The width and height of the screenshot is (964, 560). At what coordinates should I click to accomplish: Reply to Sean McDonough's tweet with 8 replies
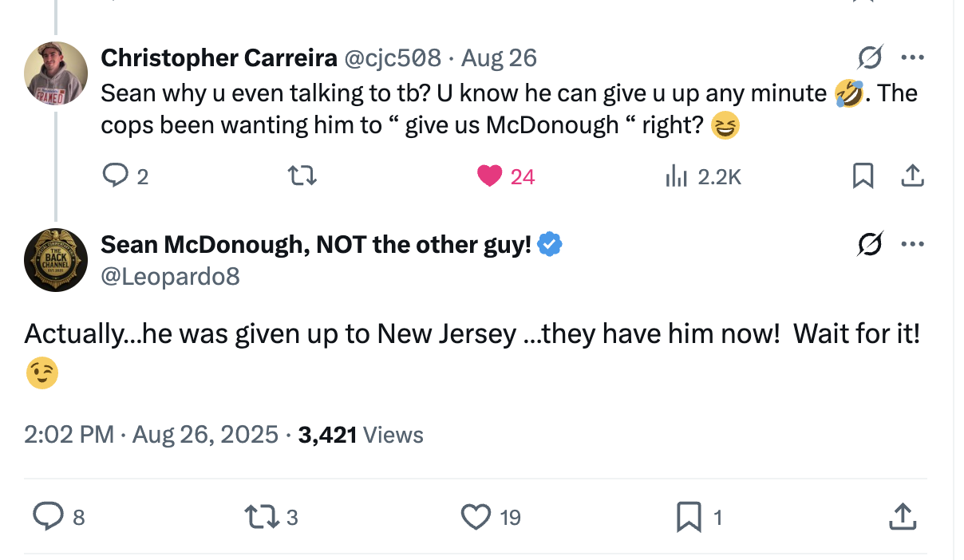click(x=48, y=517)
